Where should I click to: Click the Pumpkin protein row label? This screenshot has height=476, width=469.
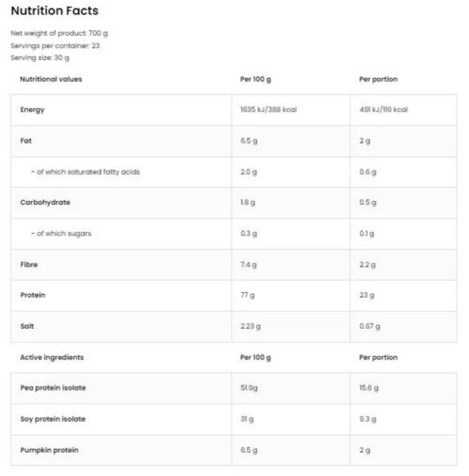[49, 450]
